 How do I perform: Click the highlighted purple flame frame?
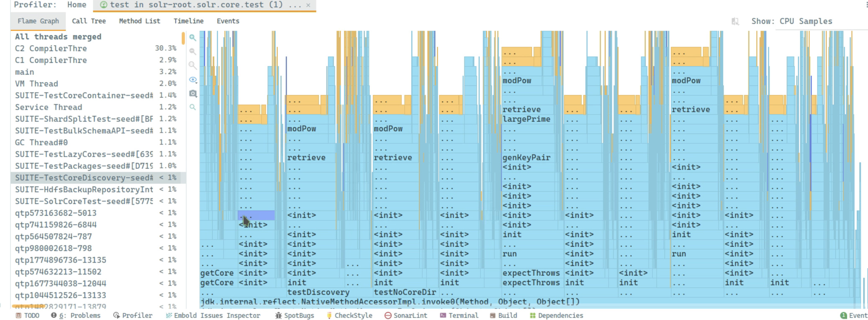pos(256,215)
